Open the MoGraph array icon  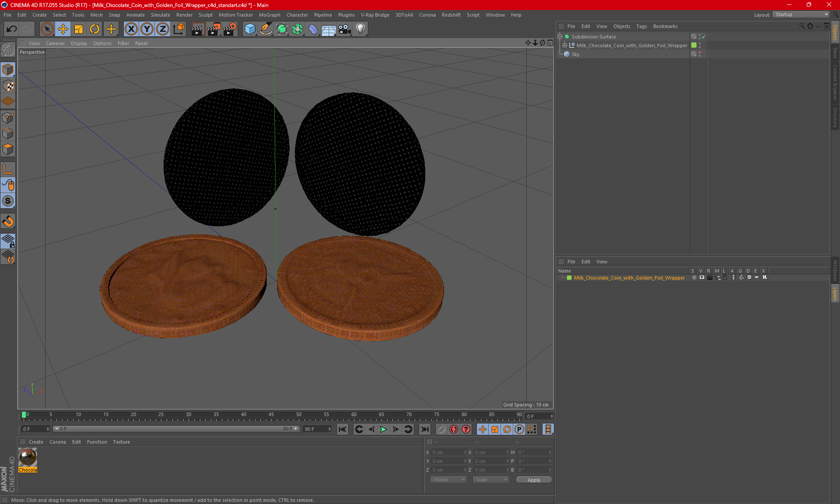[297, 29]
